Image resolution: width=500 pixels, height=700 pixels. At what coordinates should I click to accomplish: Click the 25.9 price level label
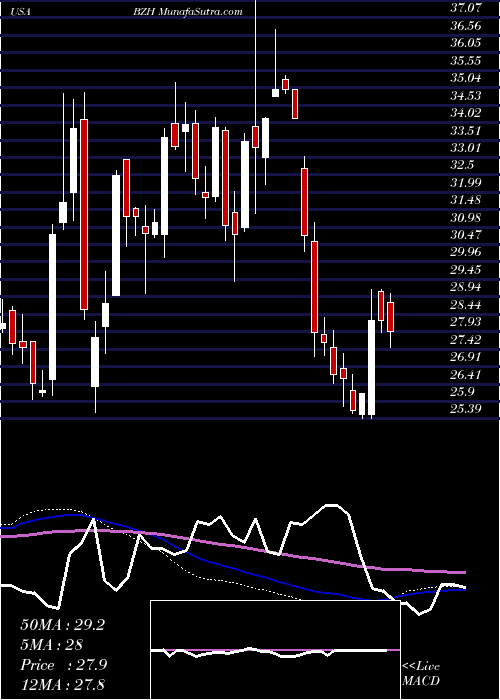[463, 392]
